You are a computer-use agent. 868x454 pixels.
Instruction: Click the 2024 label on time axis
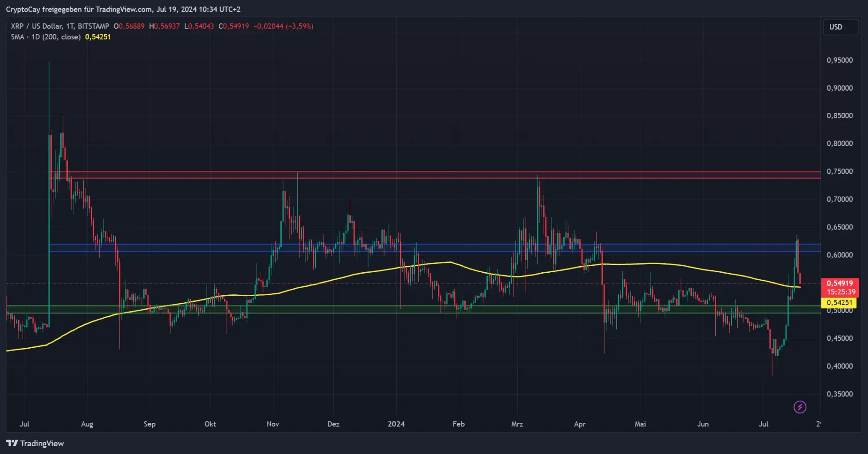(396, 424)
